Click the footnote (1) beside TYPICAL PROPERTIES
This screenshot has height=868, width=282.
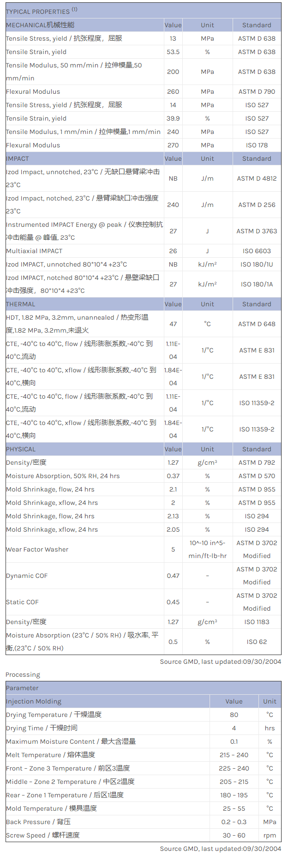75,9
